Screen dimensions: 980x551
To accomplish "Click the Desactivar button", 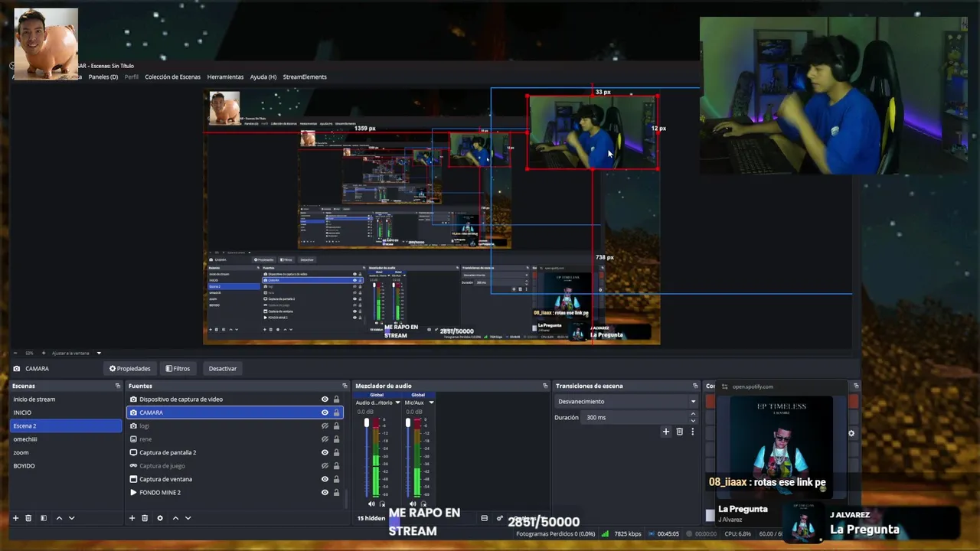I will click(223, 369).
